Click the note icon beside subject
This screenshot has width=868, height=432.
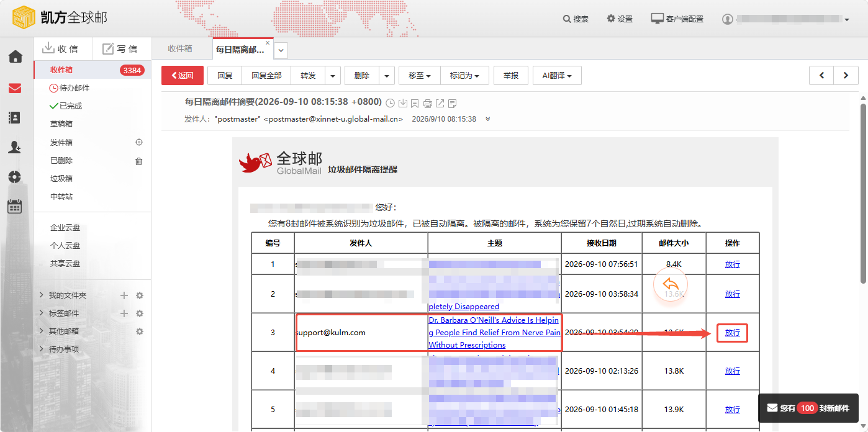[452, 103]
